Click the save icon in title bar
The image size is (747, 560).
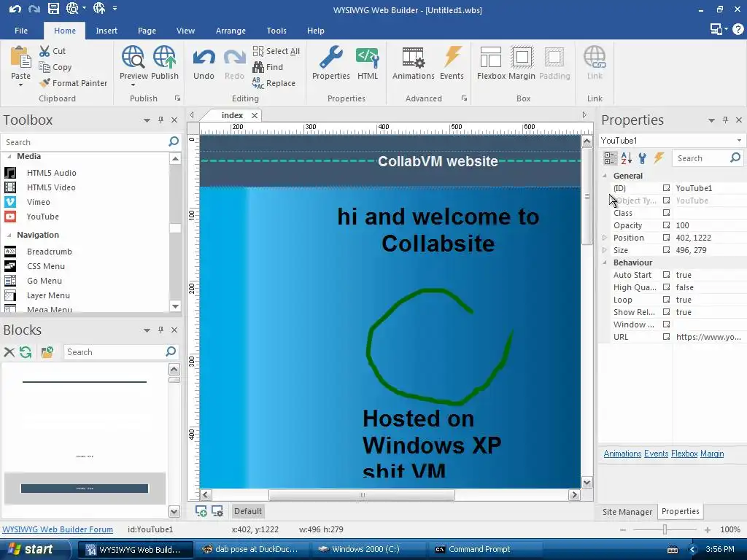(x=53, y=8)
